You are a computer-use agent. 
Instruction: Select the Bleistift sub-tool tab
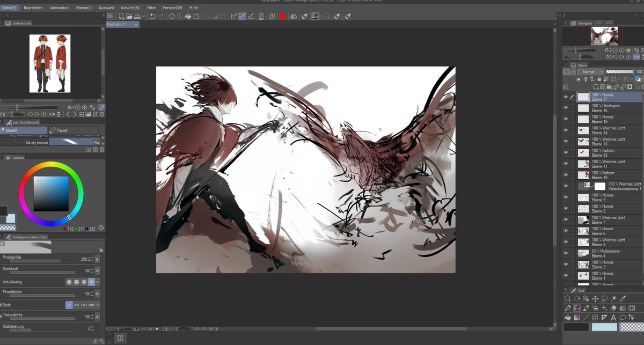[x=24, y=130]
